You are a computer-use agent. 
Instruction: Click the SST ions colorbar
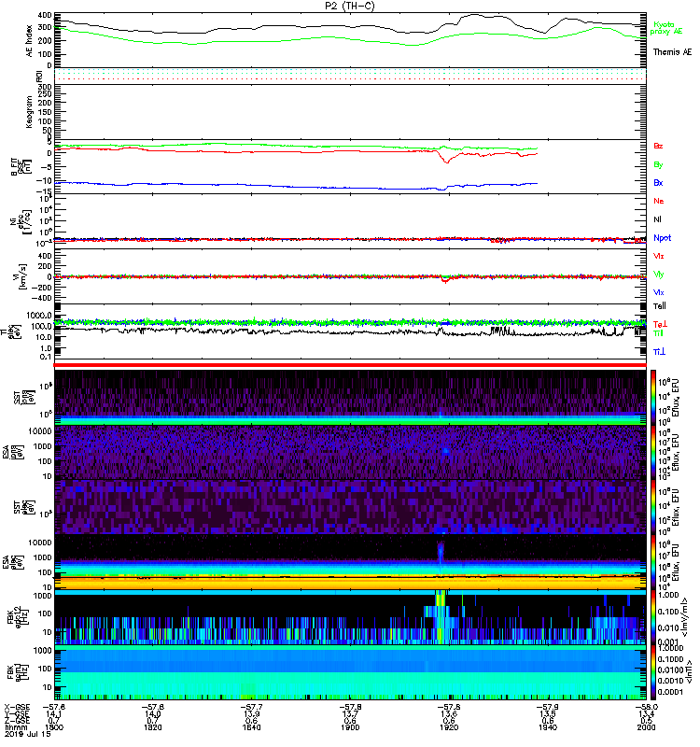pos(653,398)
